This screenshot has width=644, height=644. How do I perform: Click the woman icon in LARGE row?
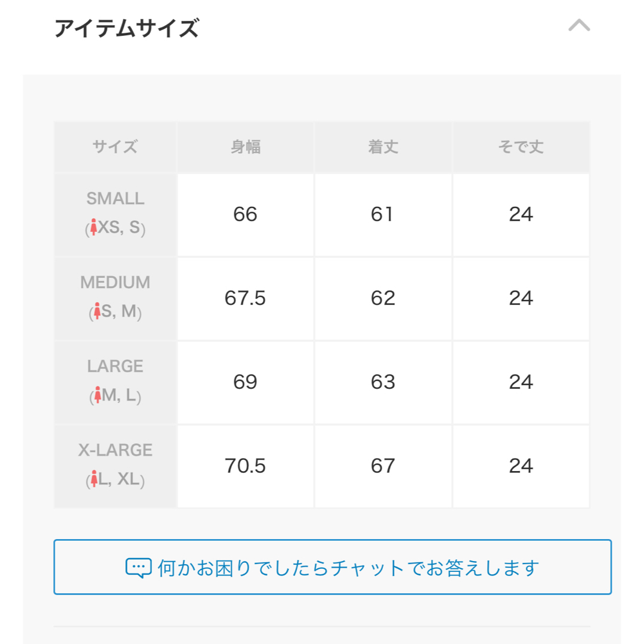tap(97, 395)
